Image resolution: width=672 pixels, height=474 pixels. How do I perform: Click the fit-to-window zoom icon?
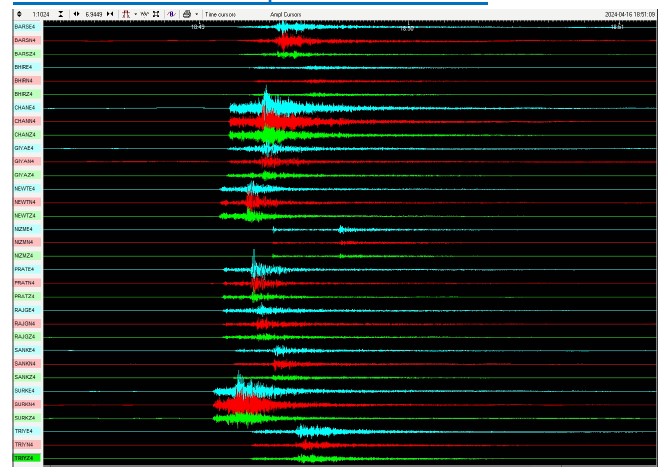(156, 15)
